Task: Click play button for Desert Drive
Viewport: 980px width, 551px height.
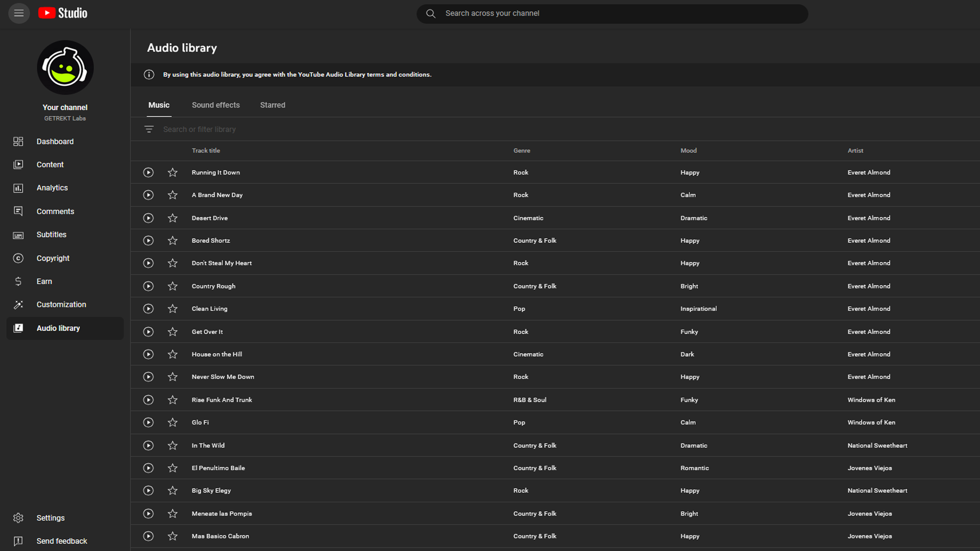Action: tap(148, 217)
